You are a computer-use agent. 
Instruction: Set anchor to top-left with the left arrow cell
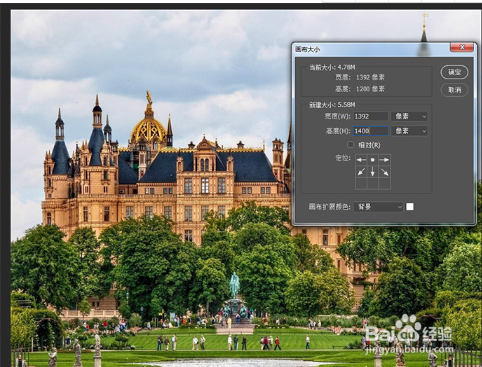361,160
